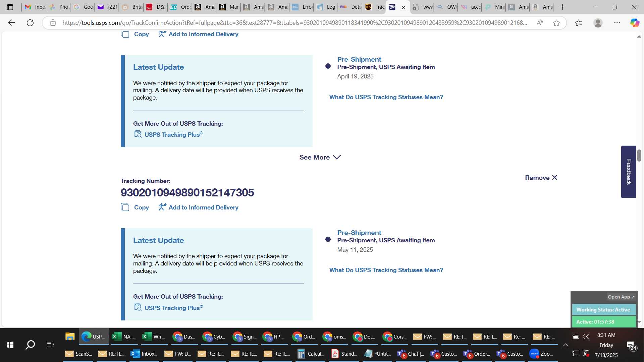Switch to the Log in tab
The height and width of the screenshot is (362, 644).
[x=326, y=7]
